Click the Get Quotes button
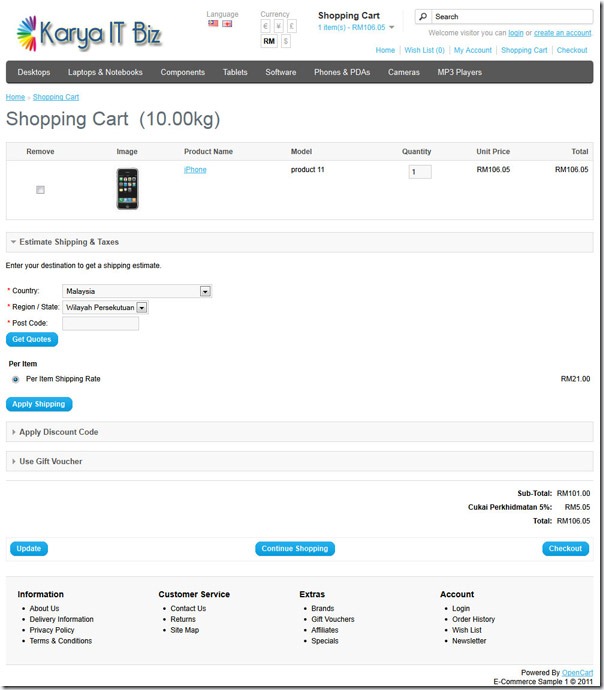Image resolution: width=604 pixels, height=690 pixels. pos(32,339)
